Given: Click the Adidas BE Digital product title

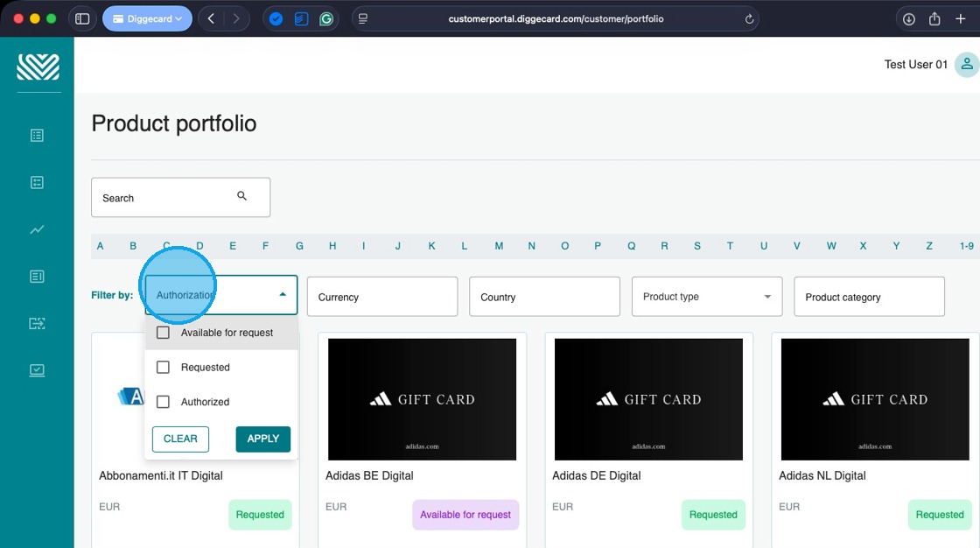Looking at the screenshot, I should (369, 475).
